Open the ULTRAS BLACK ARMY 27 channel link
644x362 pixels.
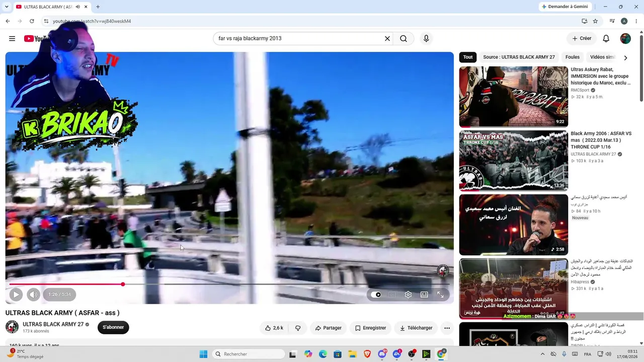pos(53,324)
